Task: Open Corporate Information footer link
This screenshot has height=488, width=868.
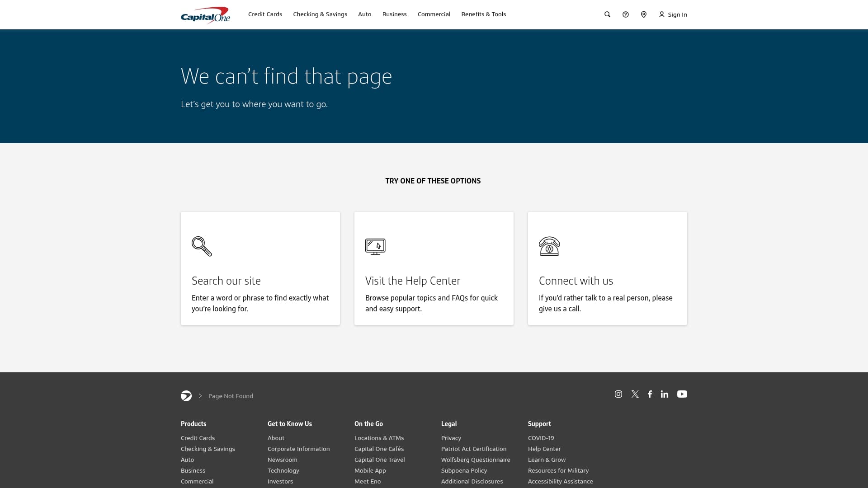Action: [x=298, y=449]
